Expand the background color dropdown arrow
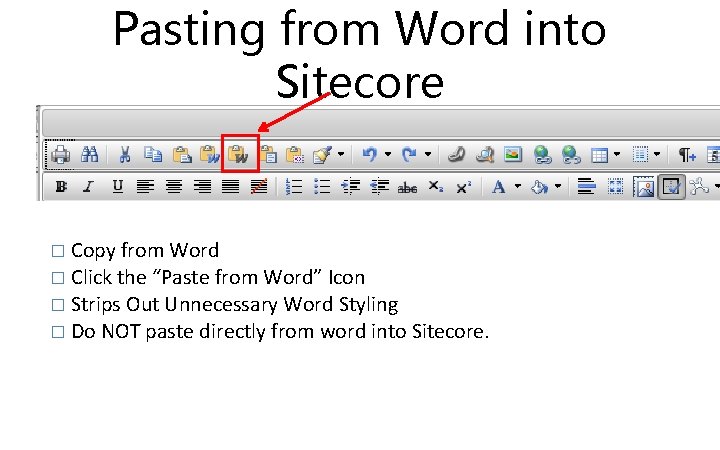 tap(558, 186)
